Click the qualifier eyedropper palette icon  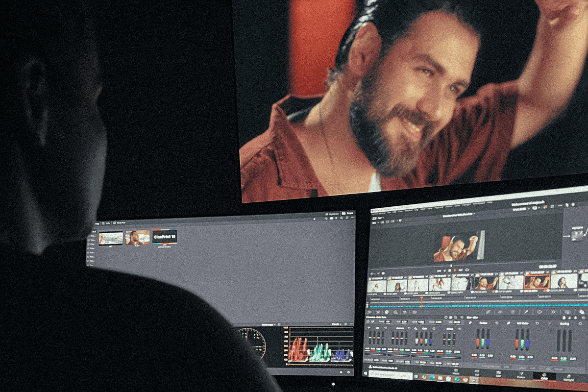pyautogui.click(x=526, y=312)
